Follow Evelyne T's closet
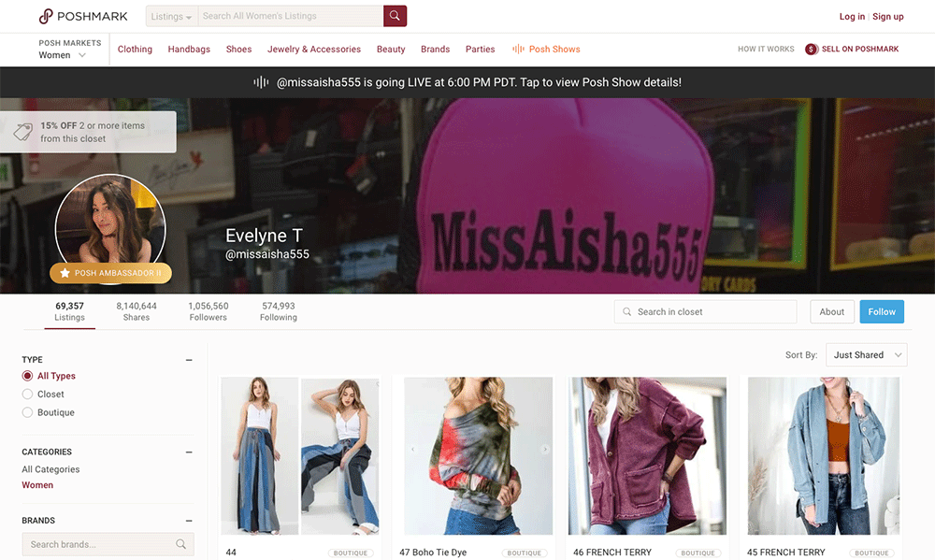935x560 pixels. tap(881, 312)
